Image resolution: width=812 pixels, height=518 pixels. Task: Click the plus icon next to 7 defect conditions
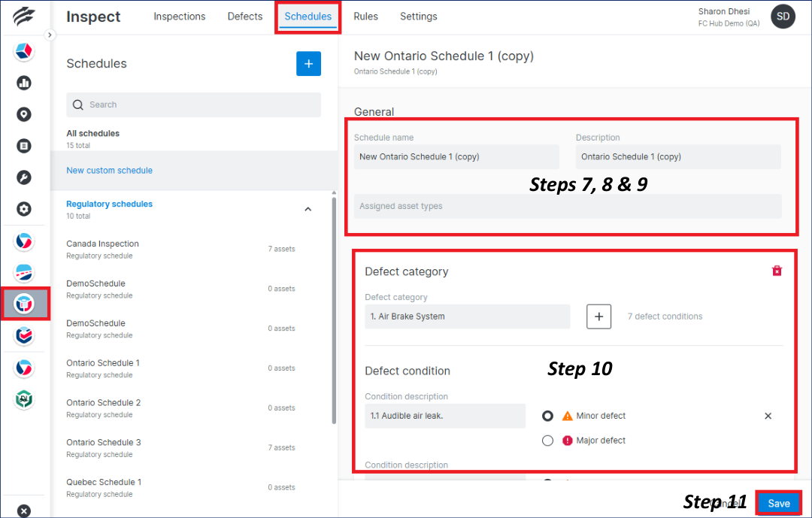pyautogui.click(x=598, y=316)
